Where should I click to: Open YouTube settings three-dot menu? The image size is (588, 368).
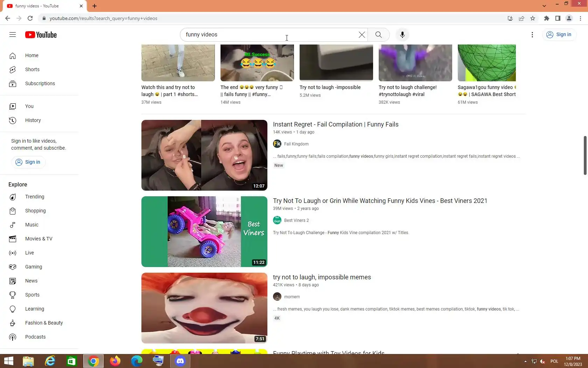532,34
